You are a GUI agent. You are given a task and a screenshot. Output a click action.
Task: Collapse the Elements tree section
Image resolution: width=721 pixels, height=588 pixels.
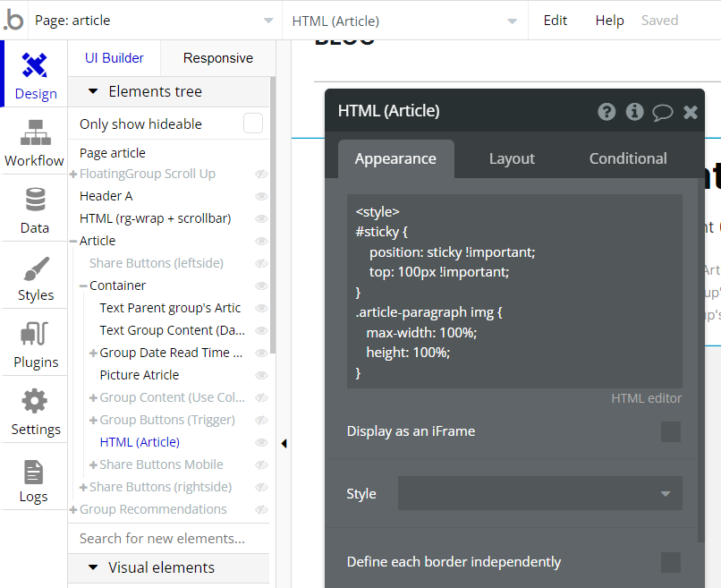(93, 91)
